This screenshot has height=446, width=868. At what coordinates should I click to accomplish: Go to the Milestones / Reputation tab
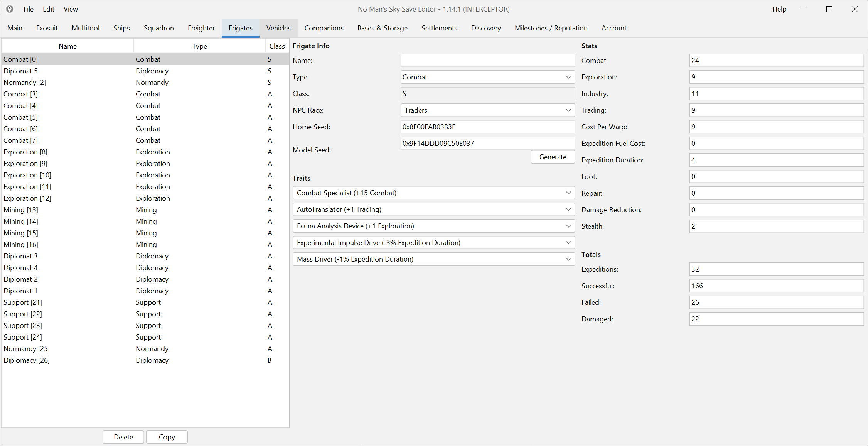[x=551, y=28]
